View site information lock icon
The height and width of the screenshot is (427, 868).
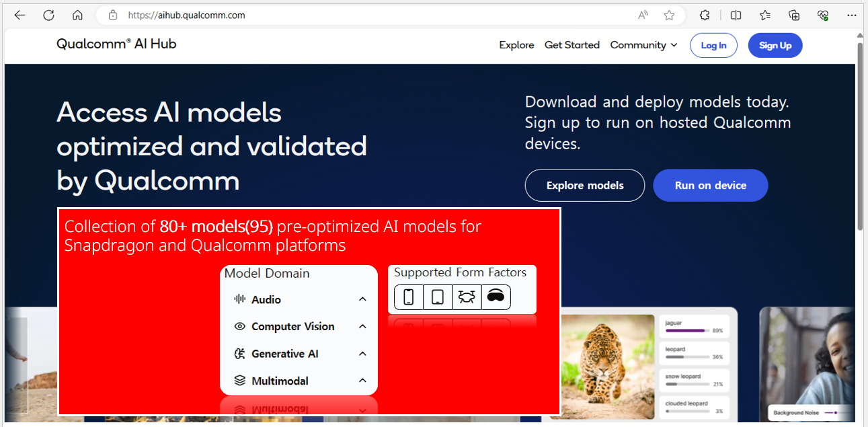(x=113, y=15)
